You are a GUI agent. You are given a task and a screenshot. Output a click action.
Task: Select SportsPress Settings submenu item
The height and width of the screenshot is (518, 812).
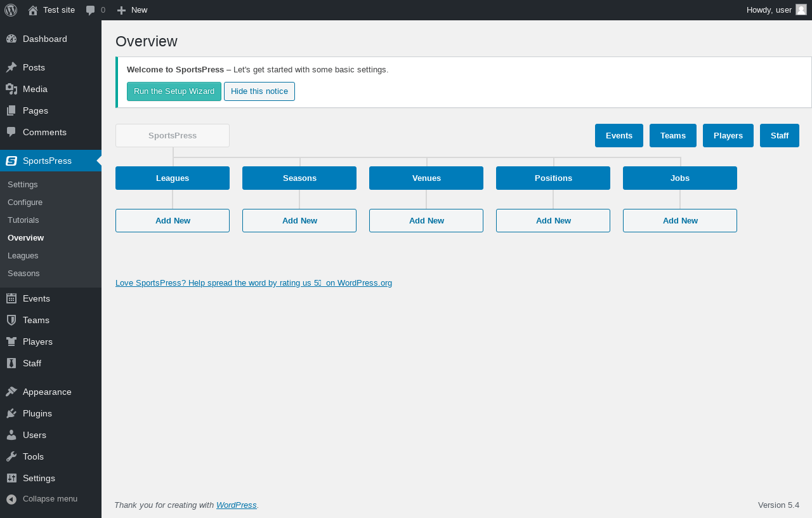(51, 184)
